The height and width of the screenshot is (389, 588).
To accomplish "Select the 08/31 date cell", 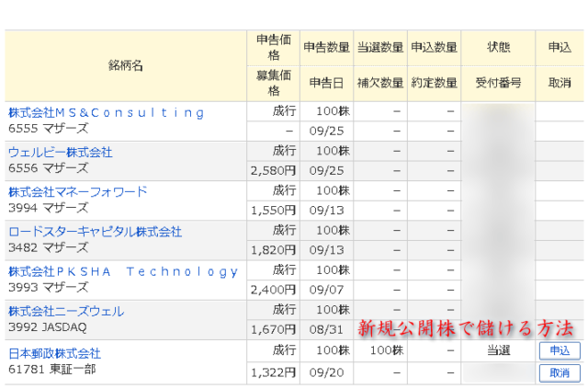I will [x=327, y=330].
